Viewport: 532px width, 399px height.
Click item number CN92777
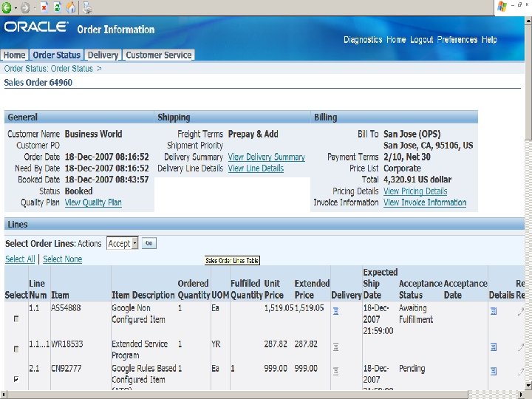coord(66,369)
